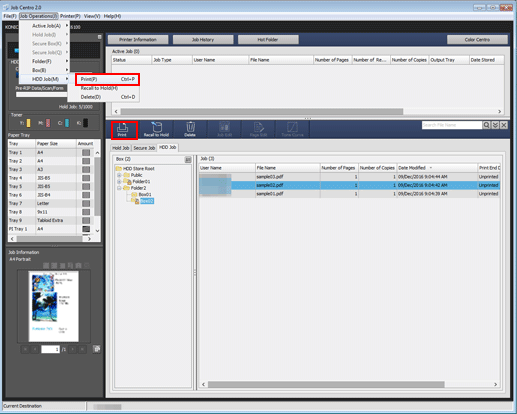Collapse the Folder2 tree node
The width and height of the screenshot is (517, 414).
[x=119, y=188]
